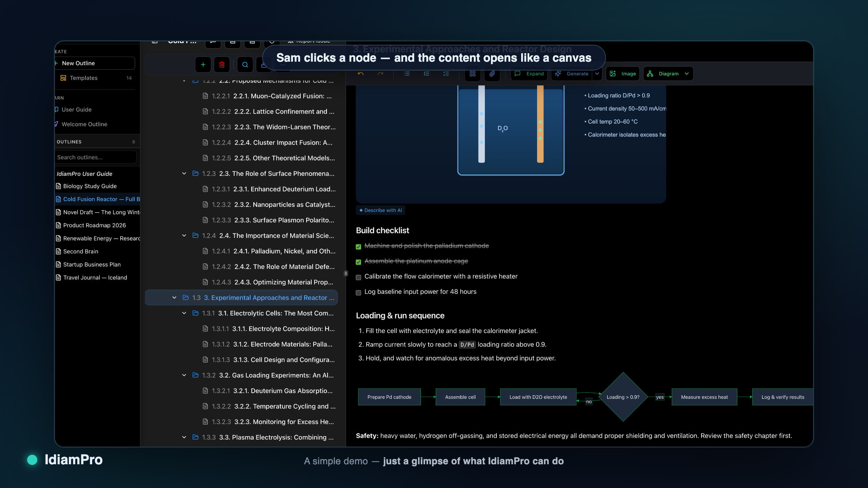Click the bulleted list icon
The height and width of the screenshot is (488, 868).
[407, 74]
